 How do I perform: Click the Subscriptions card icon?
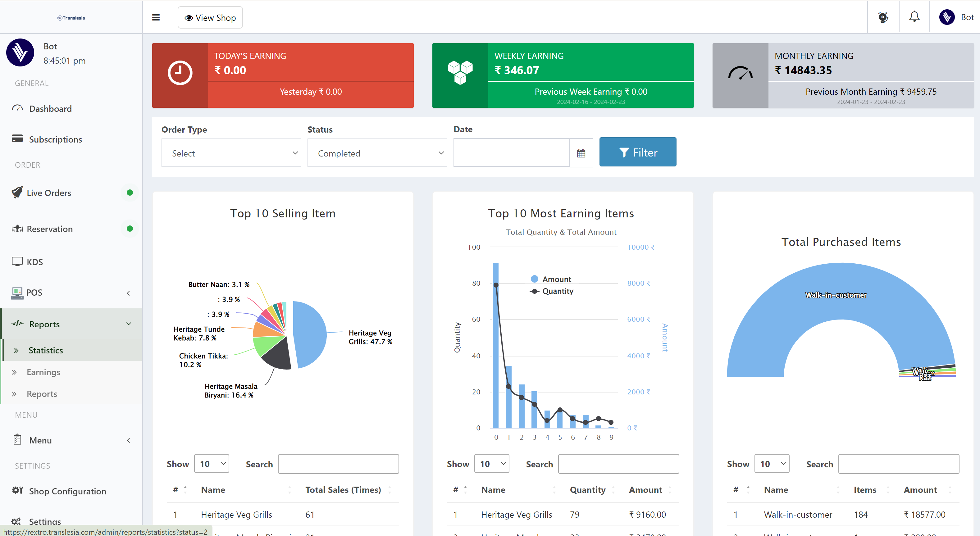click(17, 139)
